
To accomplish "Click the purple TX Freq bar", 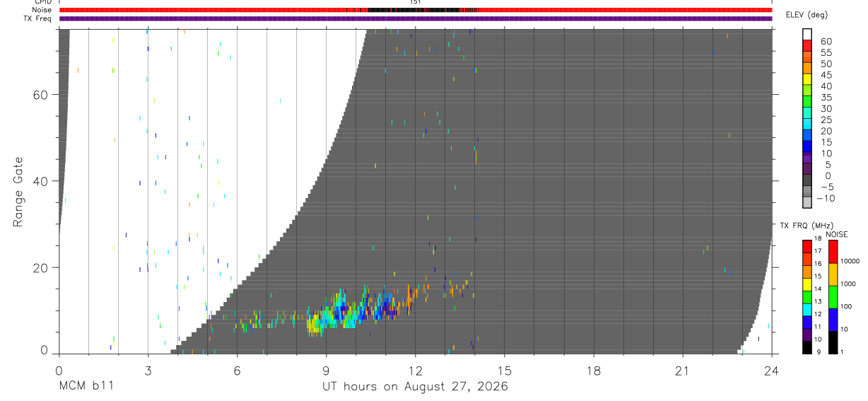I will click(416, 18).
